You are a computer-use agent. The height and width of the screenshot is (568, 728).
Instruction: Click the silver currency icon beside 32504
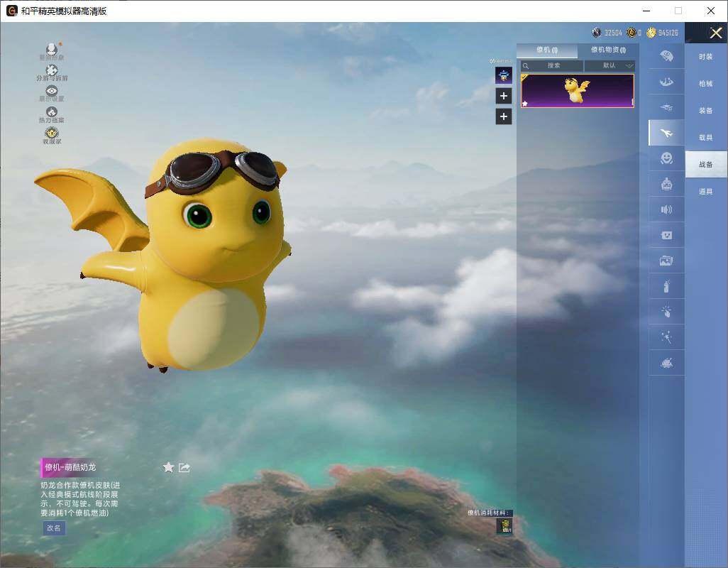pos(597,33)
